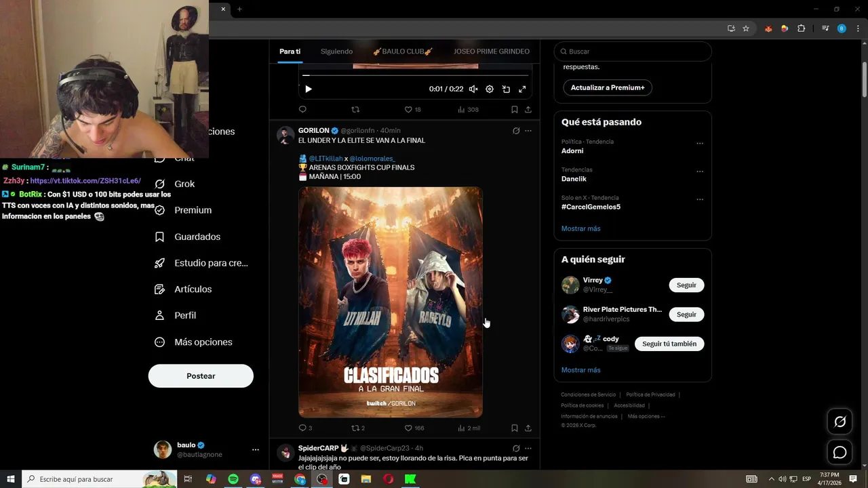Switch to the Siguiendo tab
Image resolution: width=868 pixels, height=488 pixels.
(x=336, y=52)
